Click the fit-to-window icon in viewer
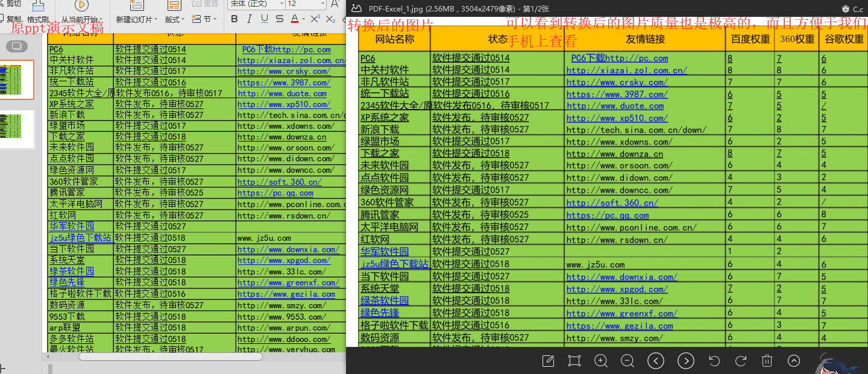868x374 pixels. 574,361
